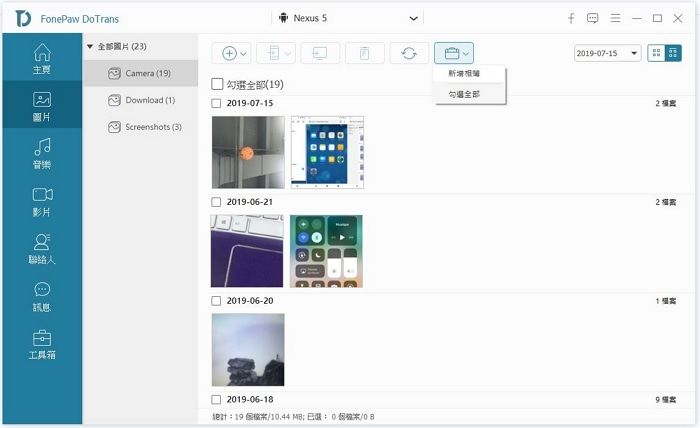The image size is (700, 428).
Task: Select the blue phone screen thumbnail
Action: click(x=327, y=152)
